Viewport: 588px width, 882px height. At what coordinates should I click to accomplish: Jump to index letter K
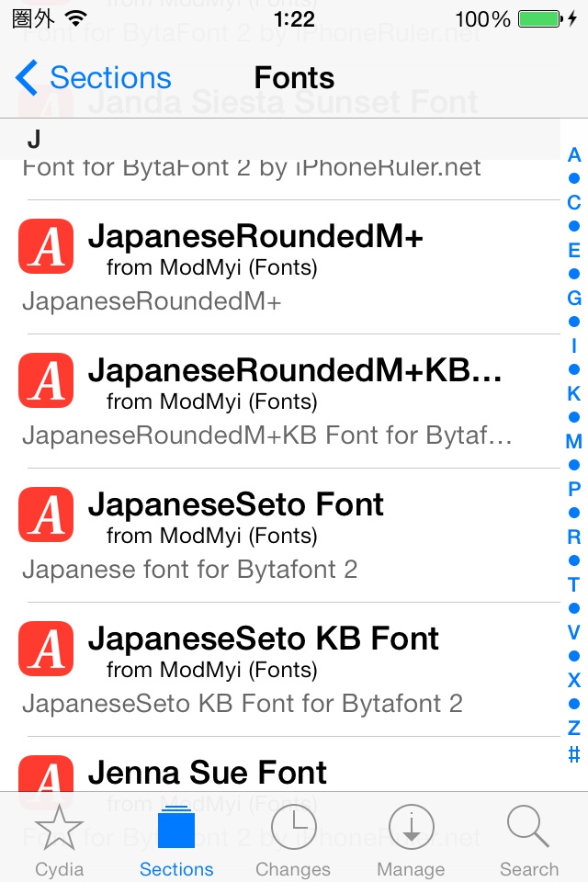(574, 394)
